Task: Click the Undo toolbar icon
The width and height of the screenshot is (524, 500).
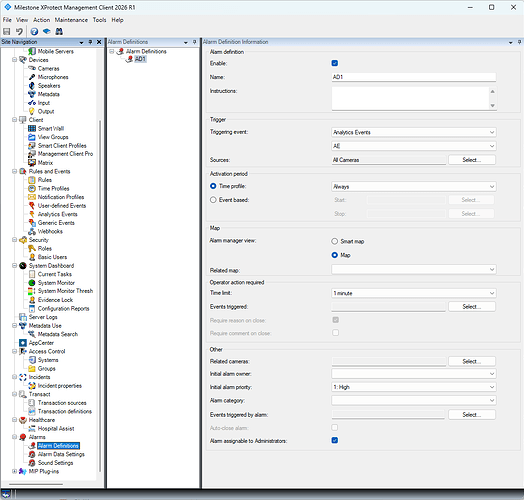Action: (19, 31)
